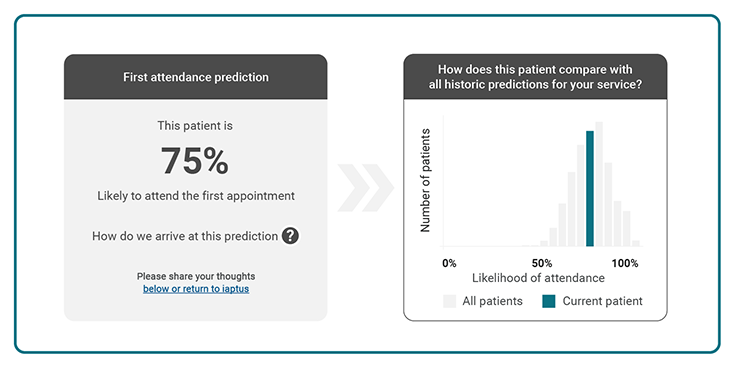
Task: Click the 50% axis label
Action: click(542, 263)
